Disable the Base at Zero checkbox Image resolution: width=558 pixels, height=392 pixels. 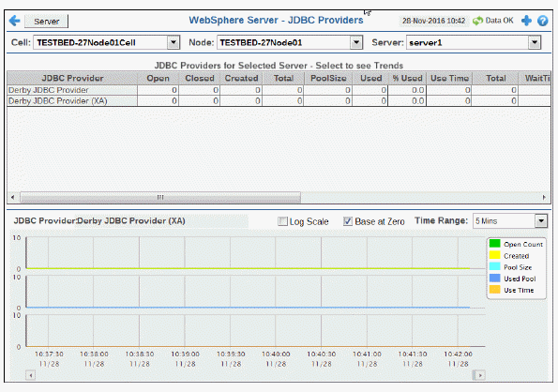pyautogui.click(x=348, y=221)
